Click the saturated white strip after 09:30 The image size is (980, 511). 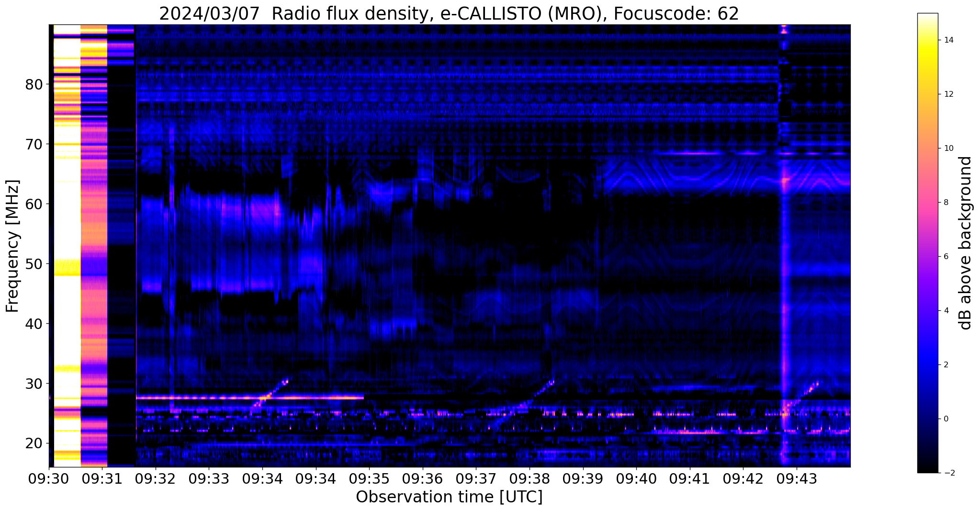coord(67,246)
